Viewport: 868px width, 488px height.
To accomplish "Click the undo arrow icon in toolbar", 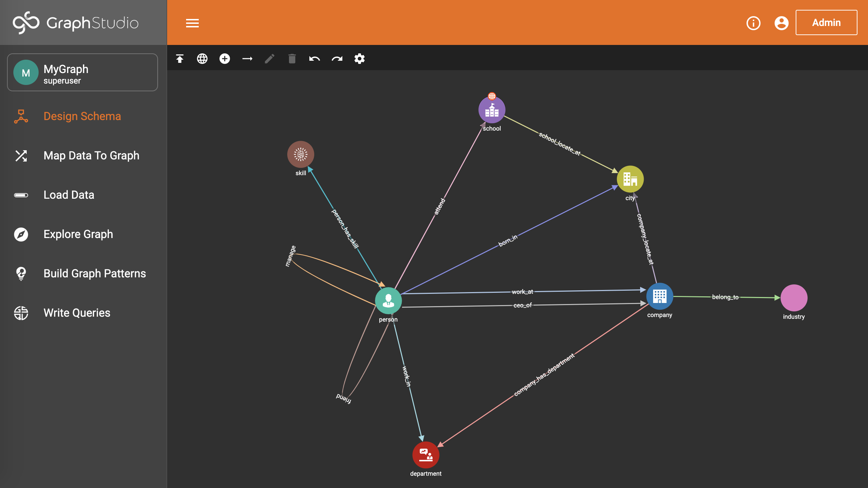I will [x=315, y=58].
